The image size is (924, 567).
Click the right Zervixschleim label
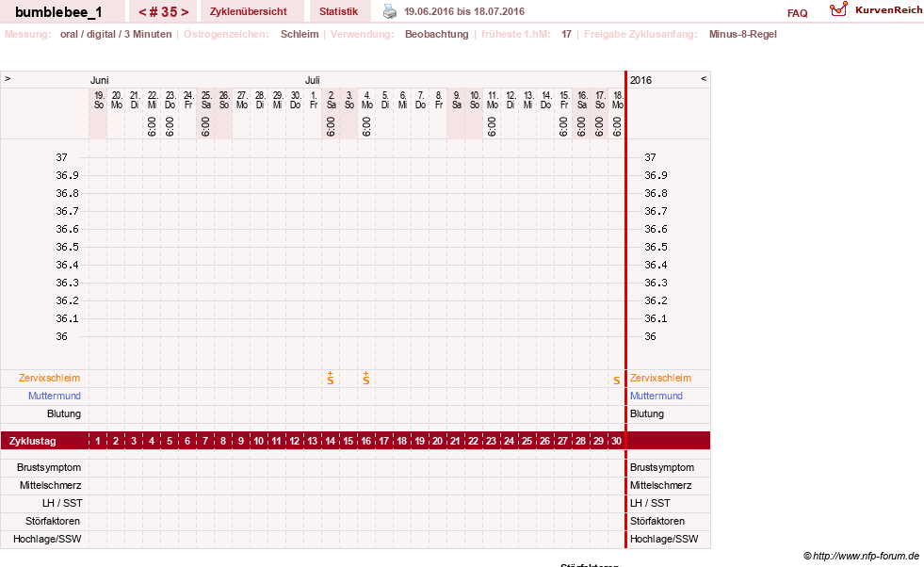pos(660,378)
